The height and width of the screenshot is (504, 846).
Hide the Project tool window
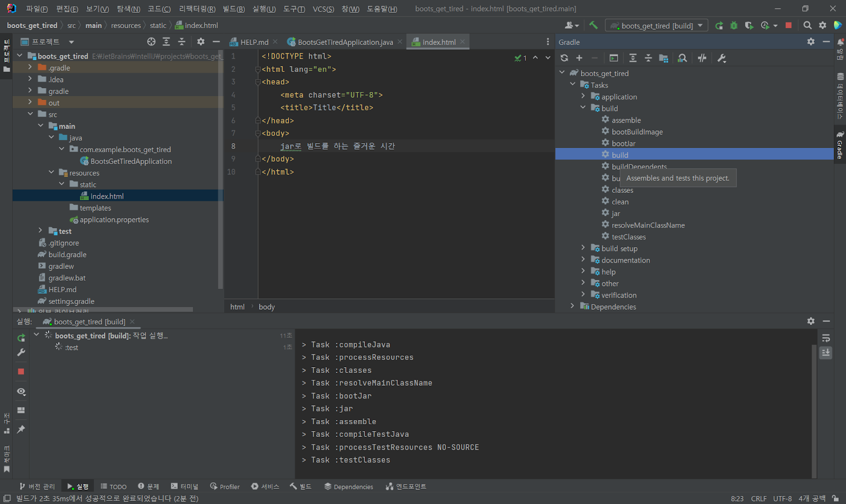point(216,42)
